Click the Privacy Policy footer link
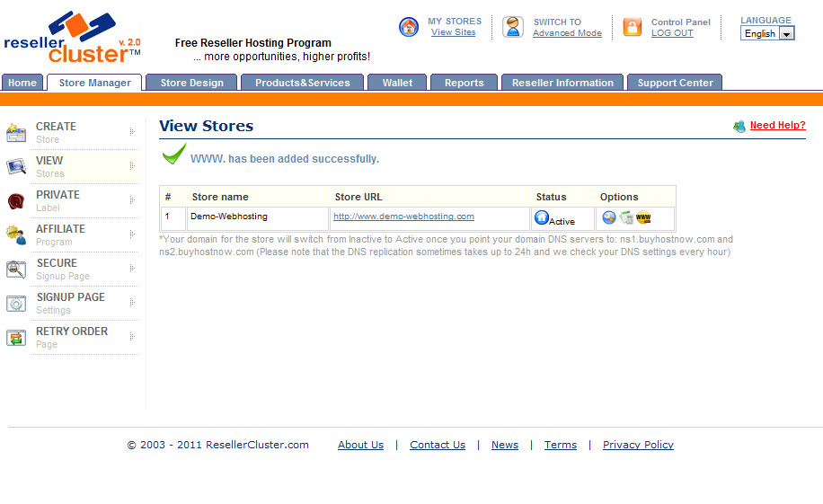This screenshot has width=823, height=504. click(x=638, y=445)
